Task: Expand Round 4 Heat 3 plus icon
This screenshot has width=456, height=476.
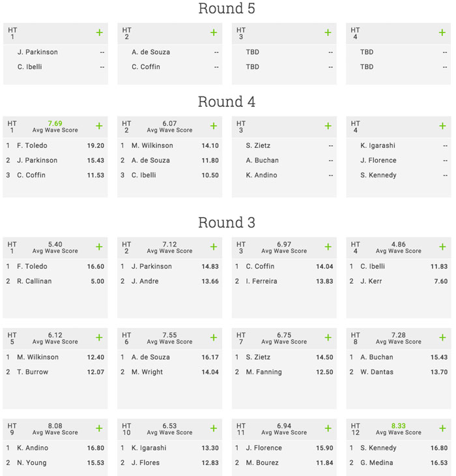Action: (328, 126)
